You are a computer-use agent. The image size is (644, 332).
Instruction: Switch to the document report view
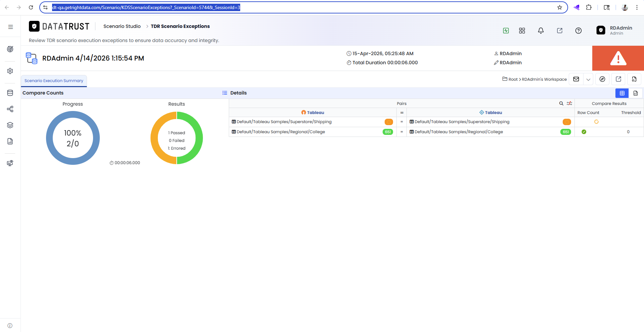636,93
